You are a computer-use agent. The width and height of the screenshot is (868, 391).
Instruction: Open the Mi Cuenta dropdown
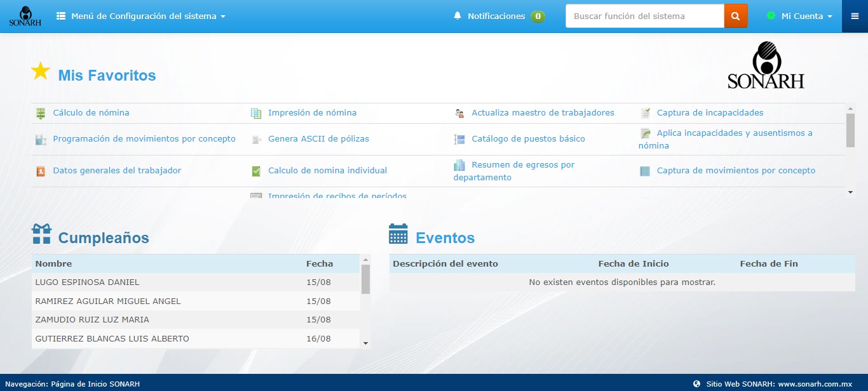(801, 17)
